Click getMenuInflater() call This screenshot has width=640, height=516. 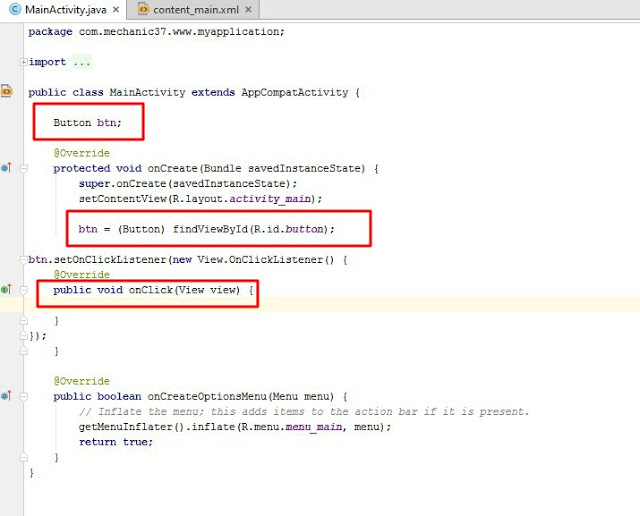point(131,427)
